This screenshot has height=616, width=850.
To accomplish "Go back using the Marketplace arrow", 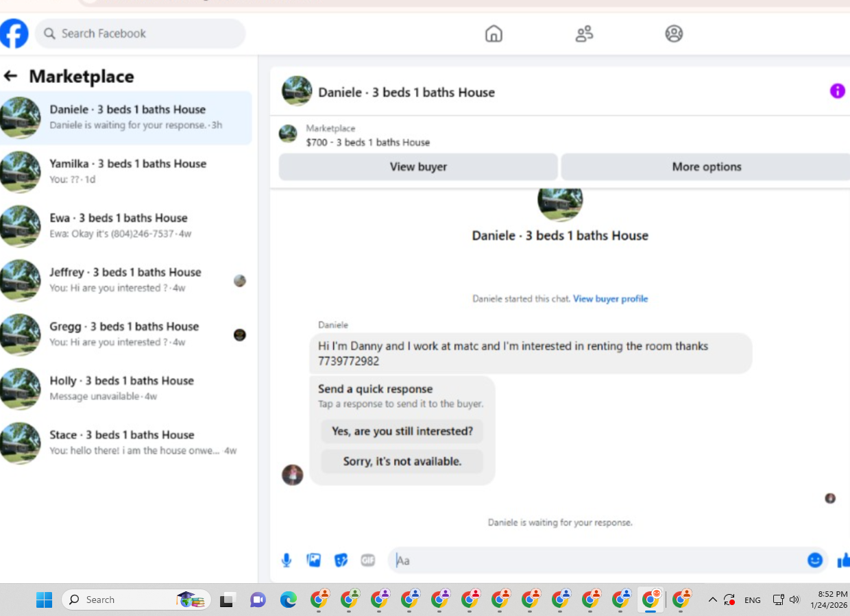I will pyautogui.click(x=10, y=76).
